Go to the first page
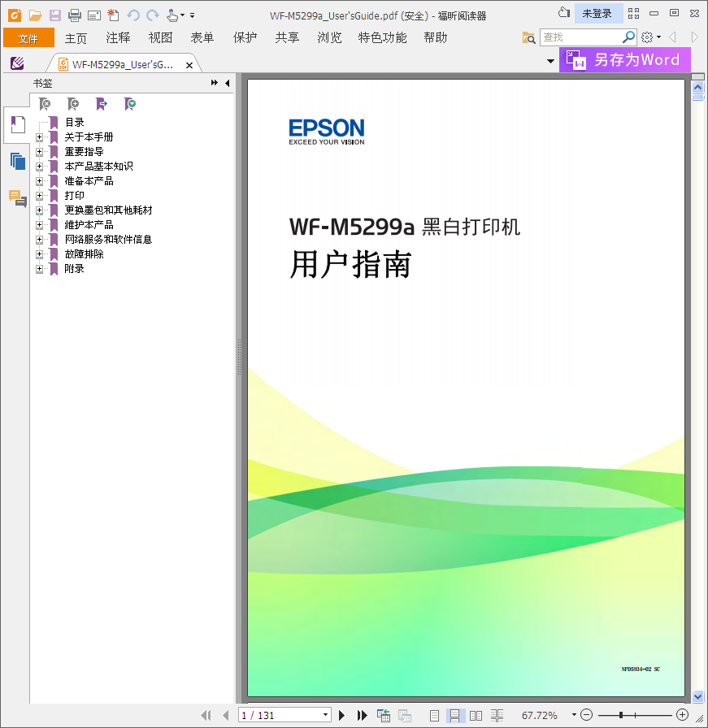The width and height of the screenshot is (708, 728). pos(206,716)
